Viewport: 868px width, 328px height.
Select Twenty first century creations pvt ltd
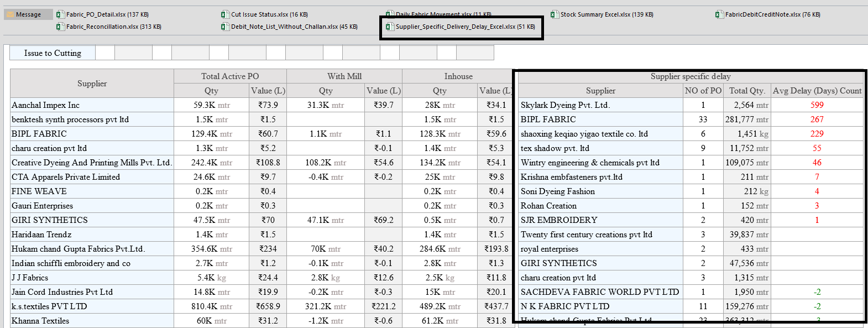click(x=600, y=235)
